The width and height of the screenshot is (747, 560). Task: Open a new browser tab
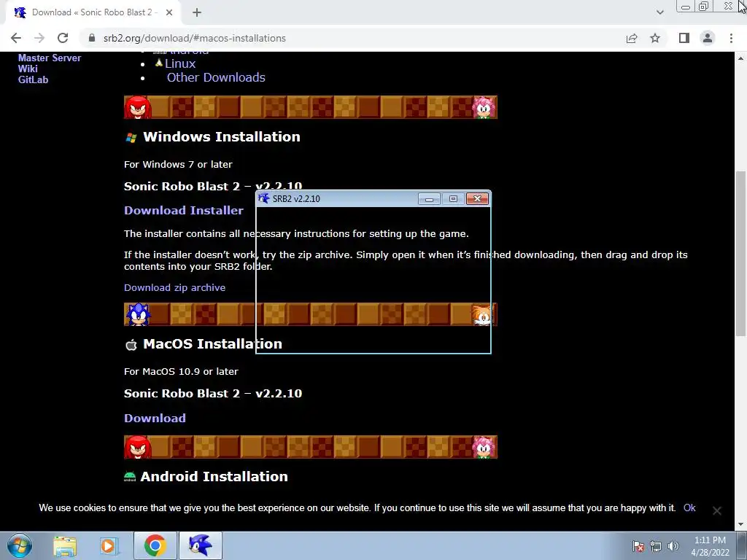[197, 13]
